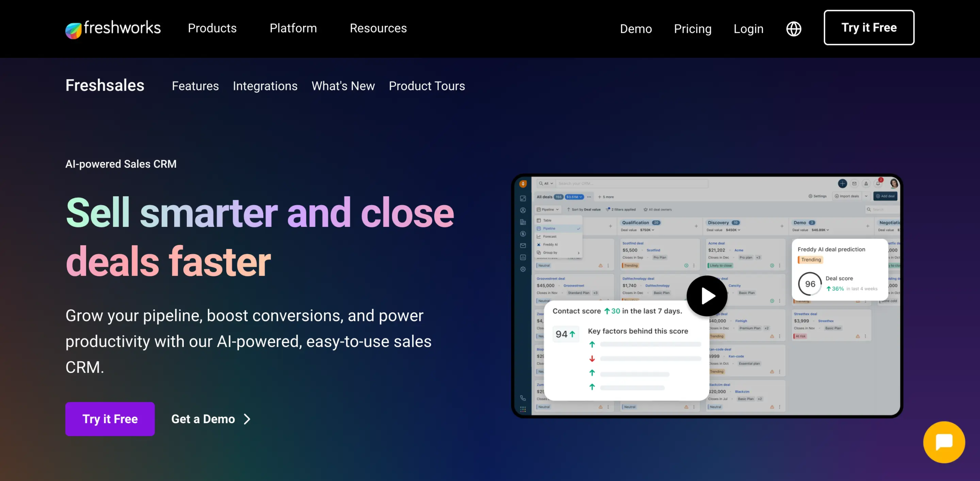Open the All search-scope dropdown in CRM preview
The image size is (980, 481).
pyautogui.click(x=546, y=184)
